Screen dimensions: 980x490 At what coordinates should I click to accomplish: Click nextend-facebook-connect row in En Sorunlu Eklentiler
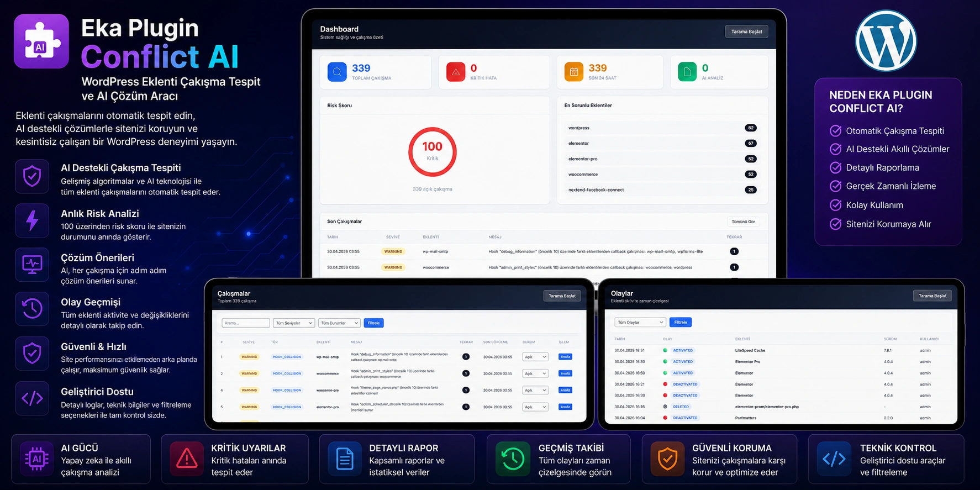(x=662, y=189)
